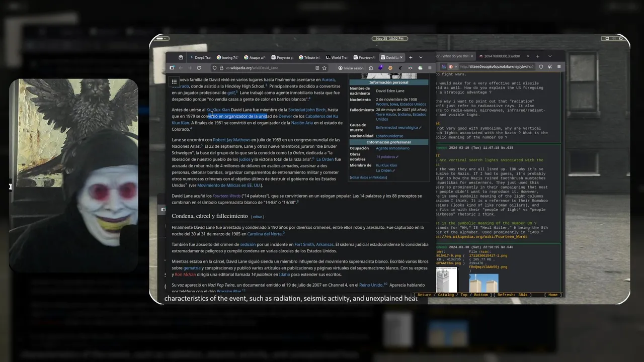Open the security level dropdown in right URL bar
This screenshot has width=644, height=362.
(454, 66)
